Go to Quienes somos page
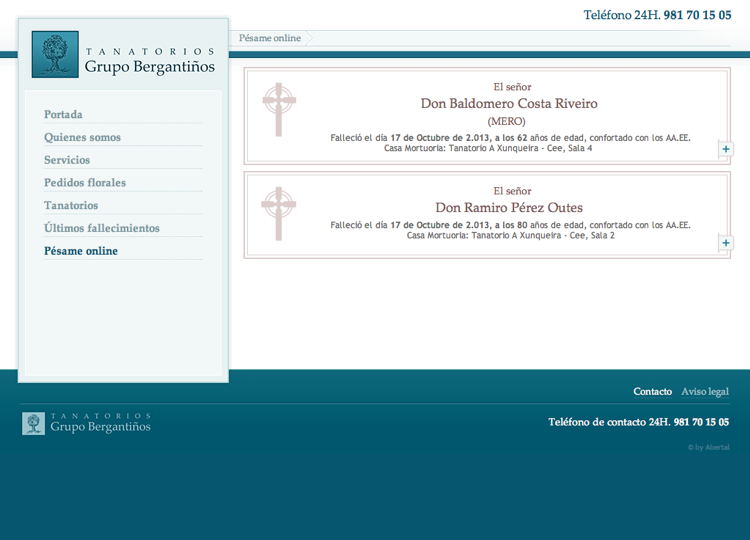The height and width of the screenshot is (540, 750). pos(82,137)
